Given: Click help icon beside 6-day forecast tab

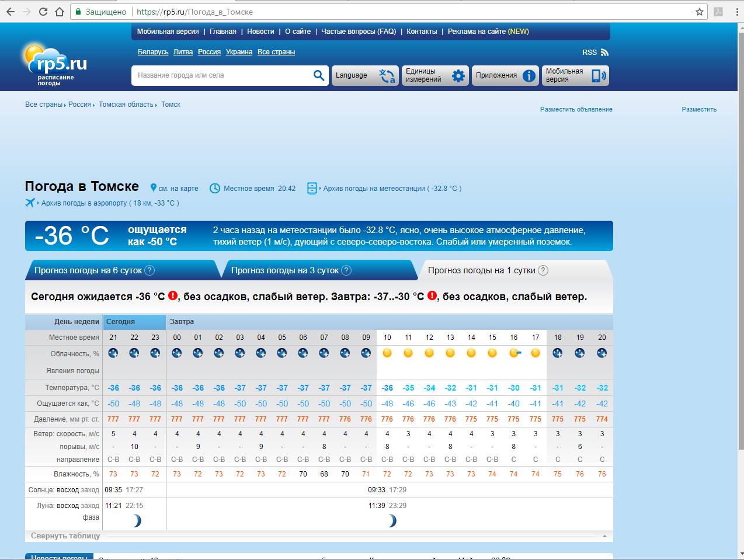Looking at the screenshot, I should (150, 270).
